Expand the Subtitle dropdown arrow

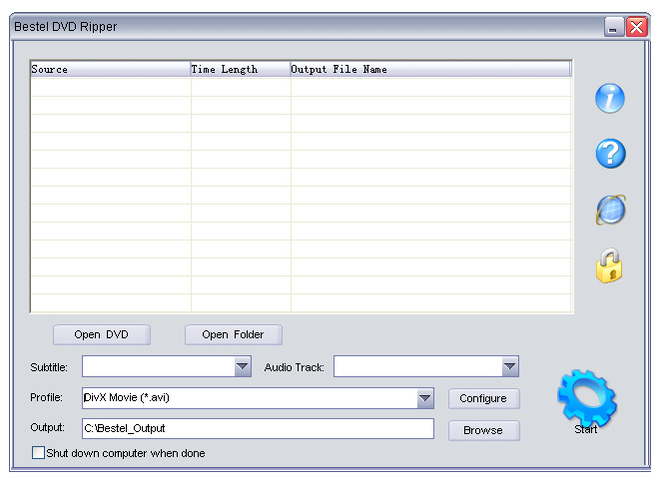243,366
